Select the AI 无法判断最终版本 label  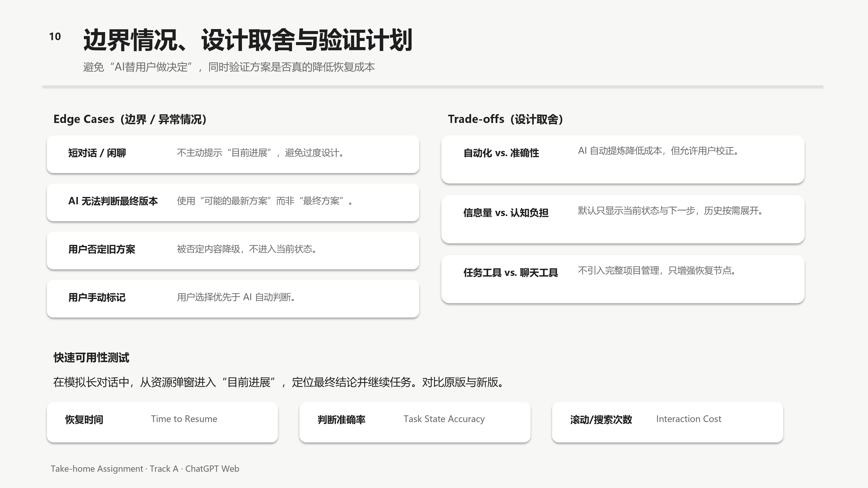click(113, 201)
